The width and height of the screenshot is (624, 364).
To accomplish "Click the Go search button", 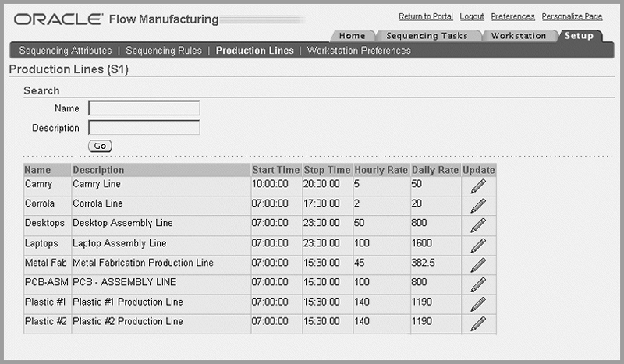I will tap(100, 146).
